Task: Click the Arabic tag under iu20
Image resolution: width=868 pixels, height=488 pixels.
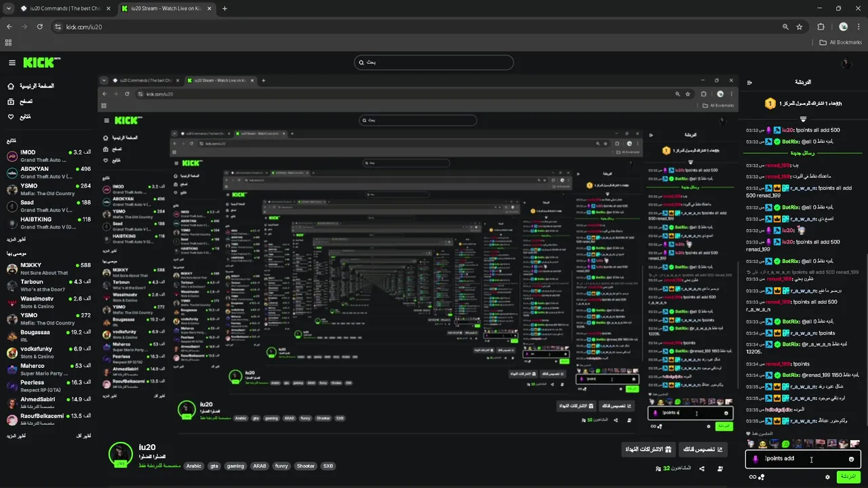Action: point(194,466)
